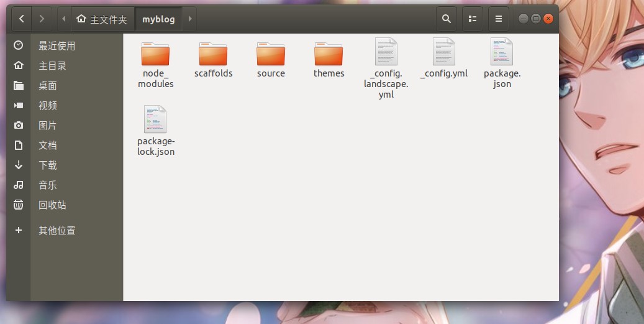Select the package.json file icon
This screenshot has height=324, width=644.
tap(502, 52)
